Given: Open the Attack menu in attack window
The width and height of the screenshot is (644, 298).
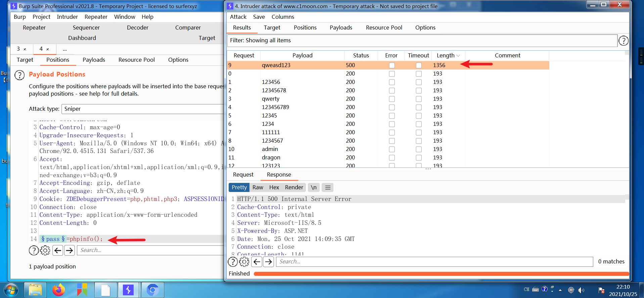Looking at the screenshot, I should (238, 17).
